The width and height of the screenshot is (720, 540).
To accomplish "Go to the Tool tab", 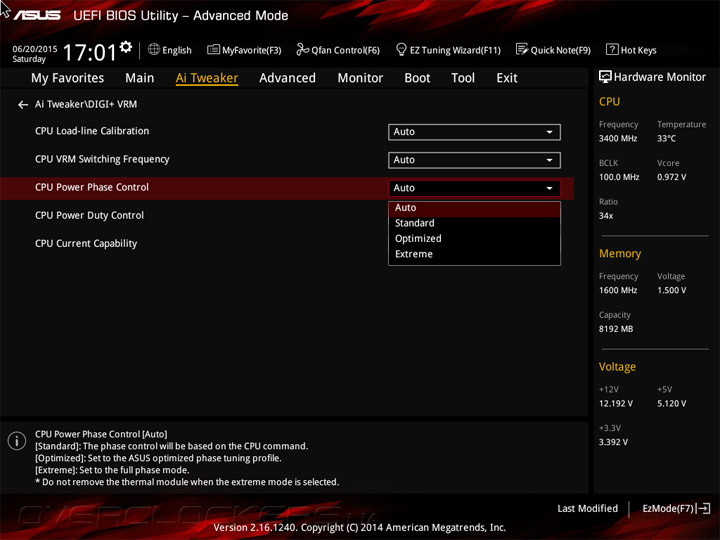I will (x=463, y=78).
